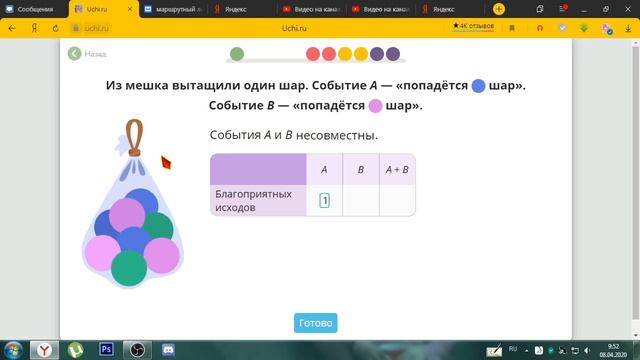Image resolution: width=640 pixels, height=360 pixels.
Task: Open Yandex home via the Я icon
Action: coord(34,28)
